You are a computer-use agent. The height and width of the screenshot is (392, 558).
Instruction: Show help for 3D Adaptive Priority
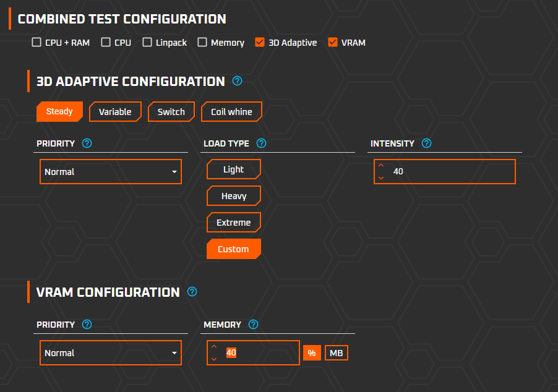click(x=87, y=143)
